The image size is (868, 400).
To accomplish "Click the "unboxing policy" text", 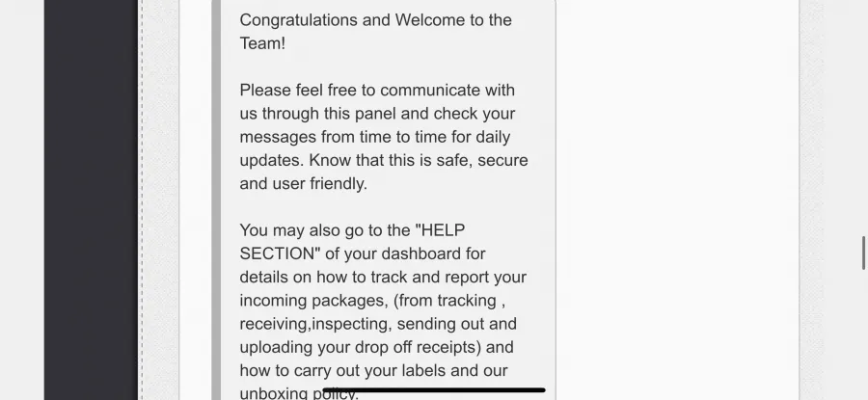I will pos(299,393).
